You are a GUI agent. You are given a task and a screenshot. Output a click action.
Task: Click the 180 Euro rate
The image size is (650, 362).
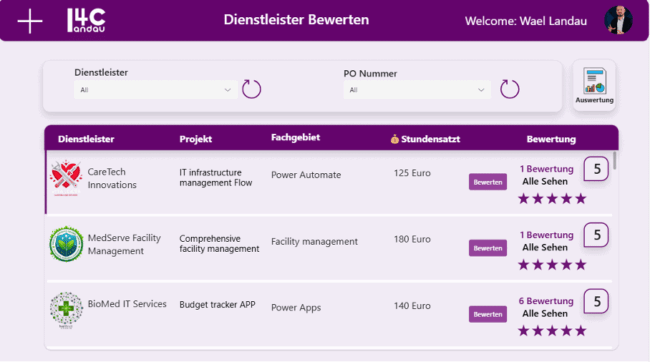pos(412,239)
